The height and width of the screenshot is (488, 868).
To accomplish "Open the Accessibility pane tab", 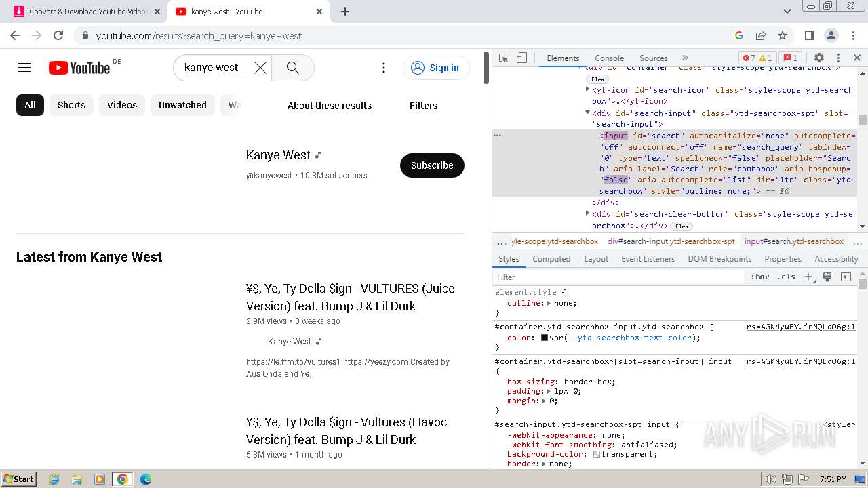I will pos(836,259).
